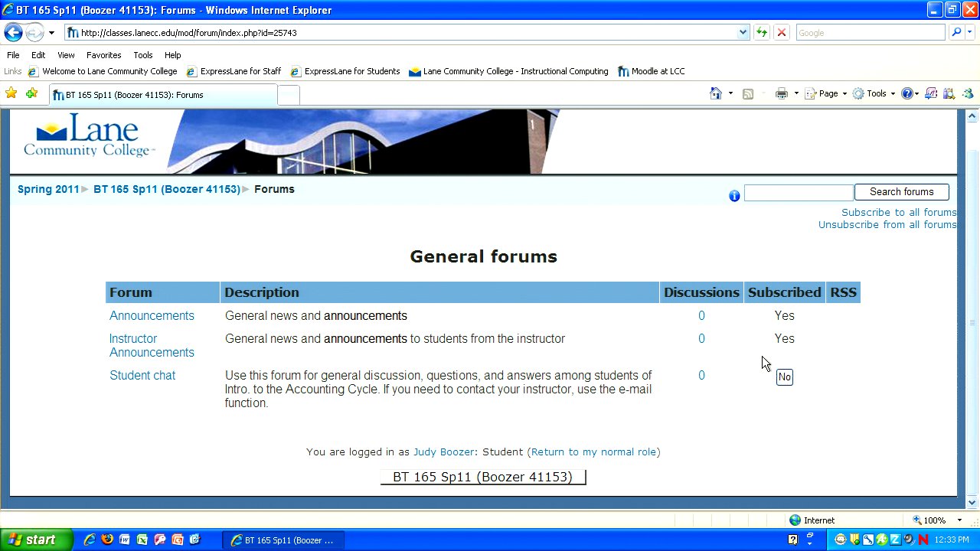Open the Page dropdown menu
Viewport: 980px width, 551px height.
pos(832,93)
